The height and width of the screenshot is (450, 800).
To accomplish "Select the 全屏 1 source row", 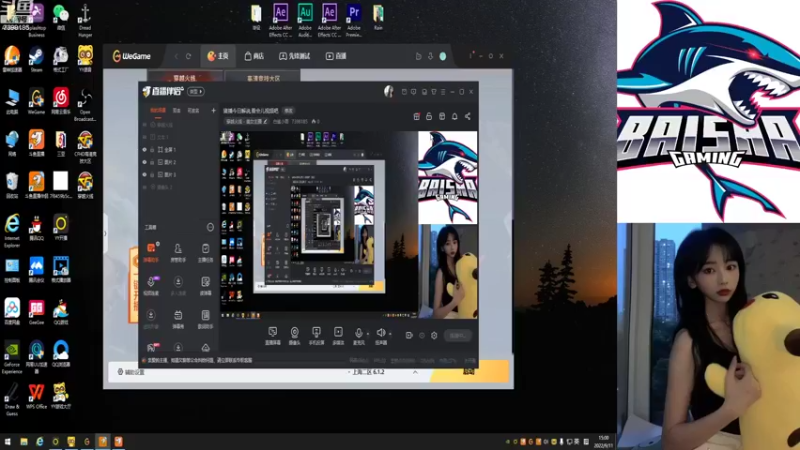I will pyautogui.click(x=179, y=149).
